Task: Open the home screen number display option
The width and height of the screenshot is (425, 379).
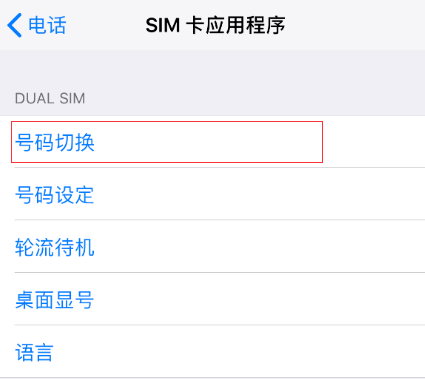Action: [x=212, y=299]
